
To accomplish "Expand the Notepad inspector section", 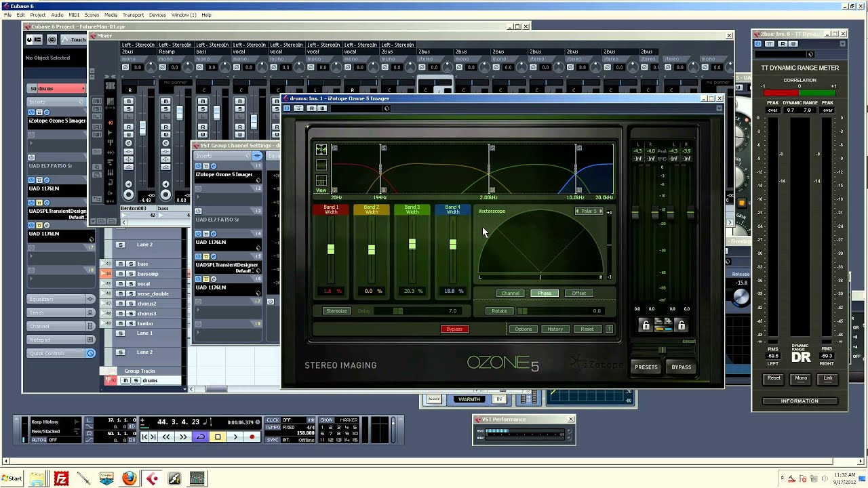I will pyautogui.click(x=61, y=340).
